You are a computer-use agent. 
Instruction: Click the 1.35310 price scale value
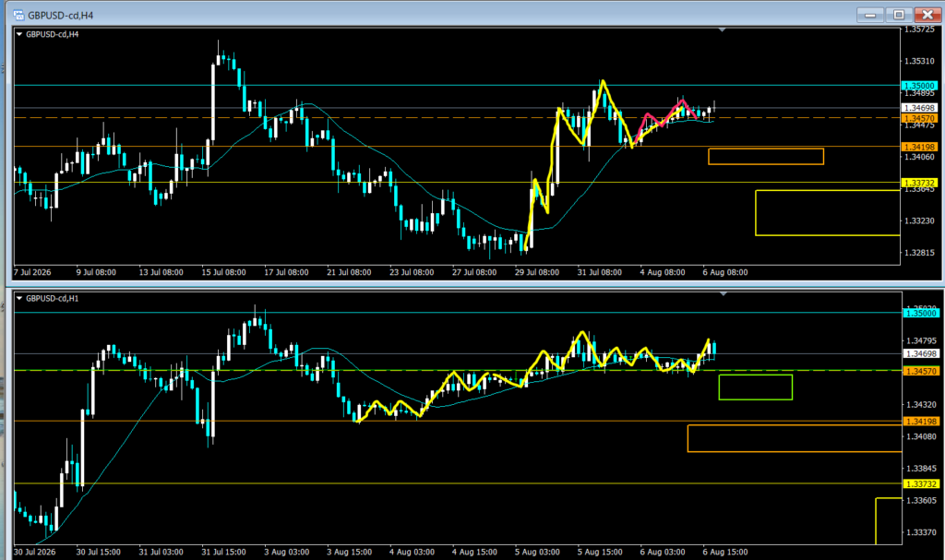(920, 61)
